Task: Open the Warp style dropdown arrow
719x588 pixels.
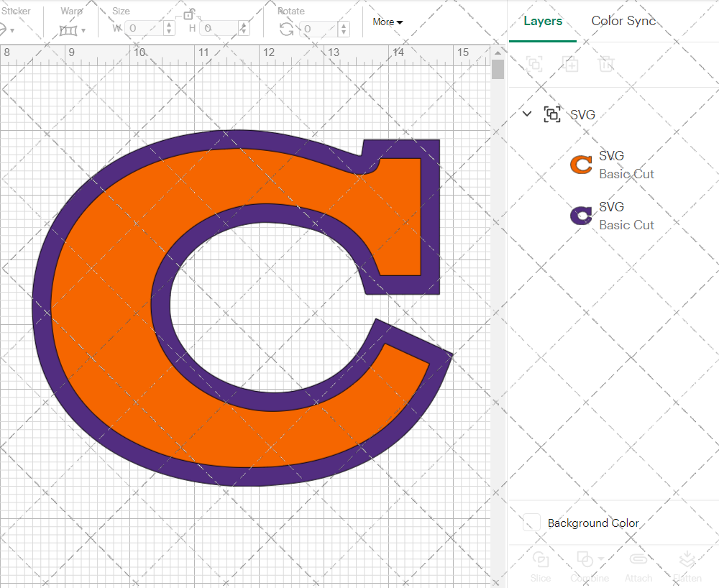Action: [x=85, y=30]
